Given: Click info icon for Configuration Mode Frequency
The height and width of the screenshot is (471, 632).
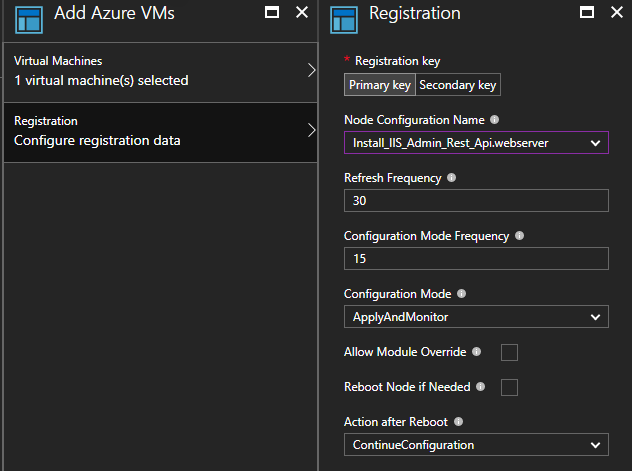Looking at the screenshot, I should 519,236.
